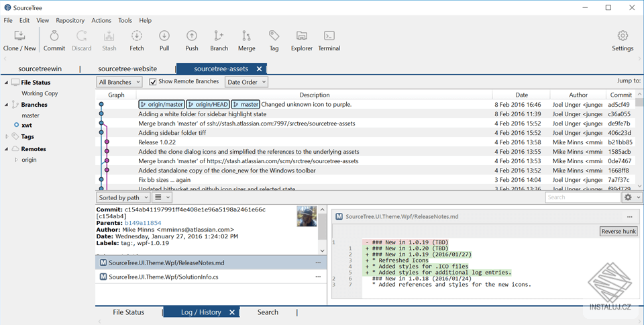Open the File menu
This screenshot has width=644, height=325.
coord(8,20)
